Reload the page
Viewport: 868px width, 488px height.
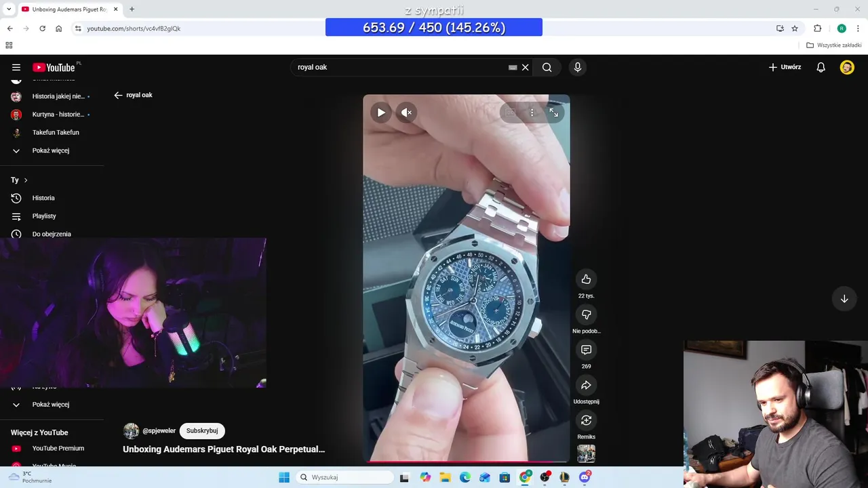click(x=42, y=28)
